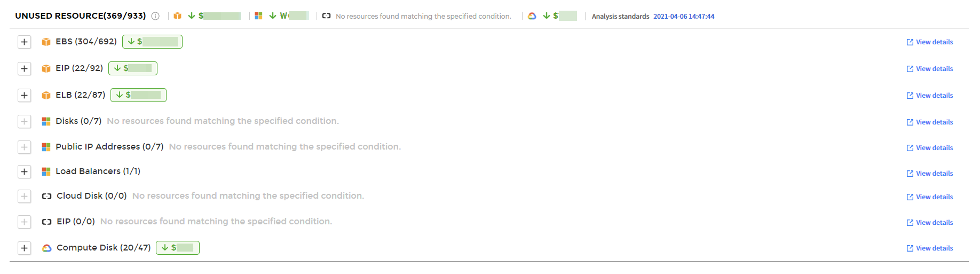Screen dimensions: 980x274
Task: Click the Azure icon beside Load Balancers
Action: click(46, 171)
